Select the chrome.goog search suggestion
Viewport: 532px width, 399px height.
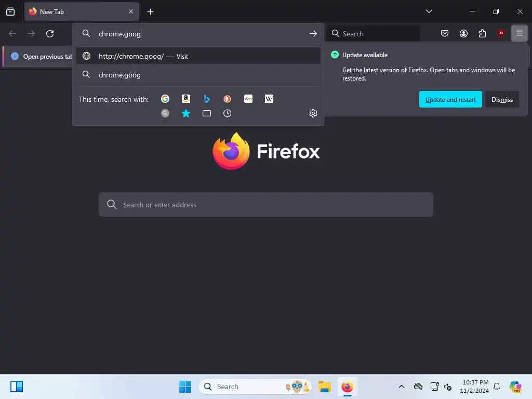pos(198,75)
